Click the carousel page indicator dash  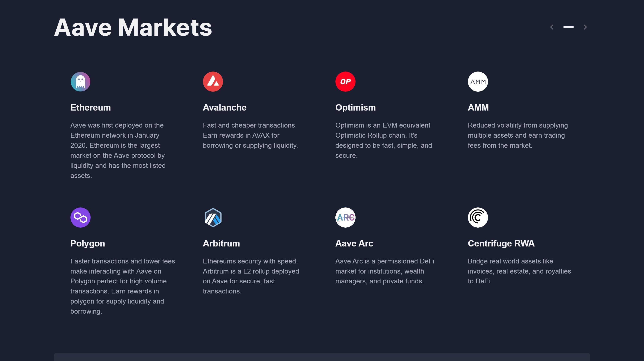click(568, 27)
